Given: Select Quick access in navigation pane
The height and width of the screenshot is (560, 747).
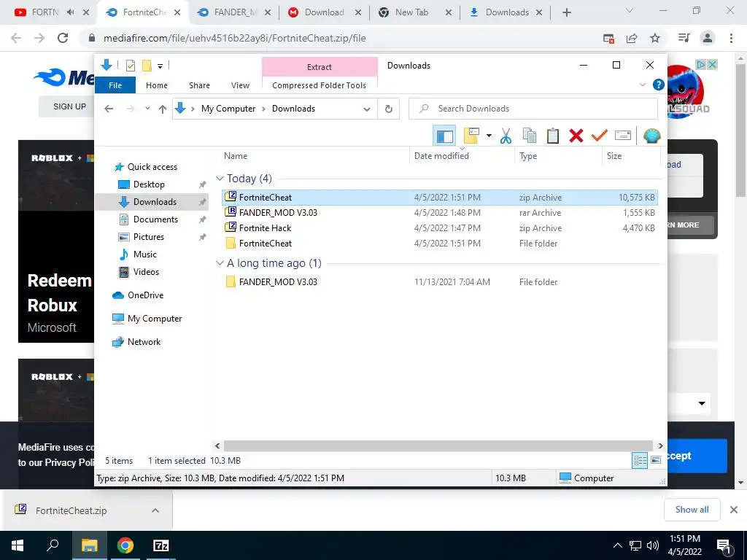Looking at the screenshot, I should 152,167.
